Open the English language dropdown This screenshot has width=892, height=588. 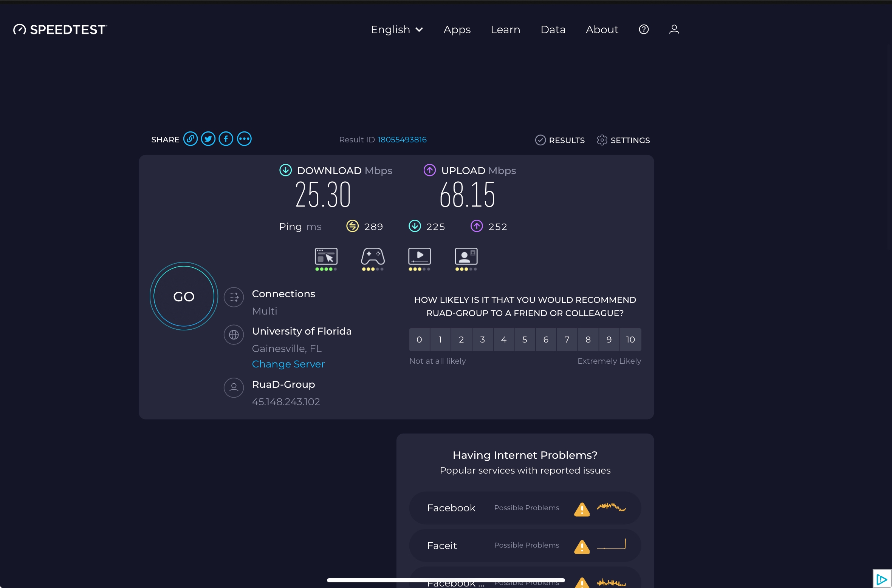click(396, 29)
